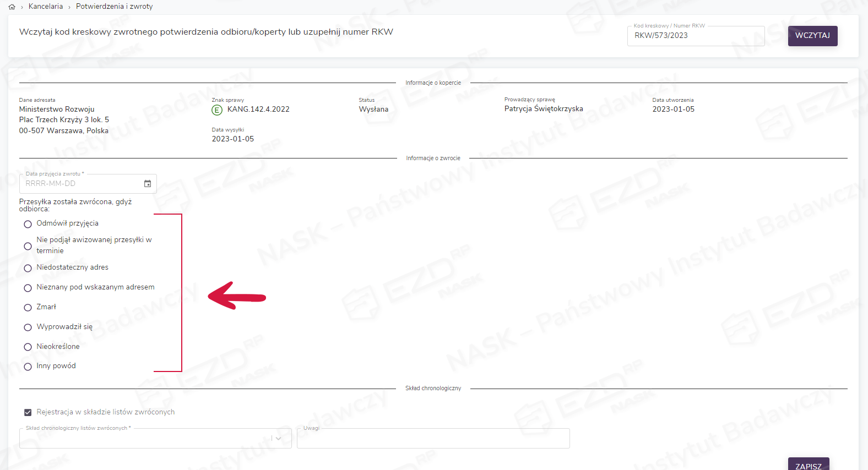Screen dimensions: 868x470
Task: Click the green E icon beside KANG.142.4.2022
Action: 217,110
